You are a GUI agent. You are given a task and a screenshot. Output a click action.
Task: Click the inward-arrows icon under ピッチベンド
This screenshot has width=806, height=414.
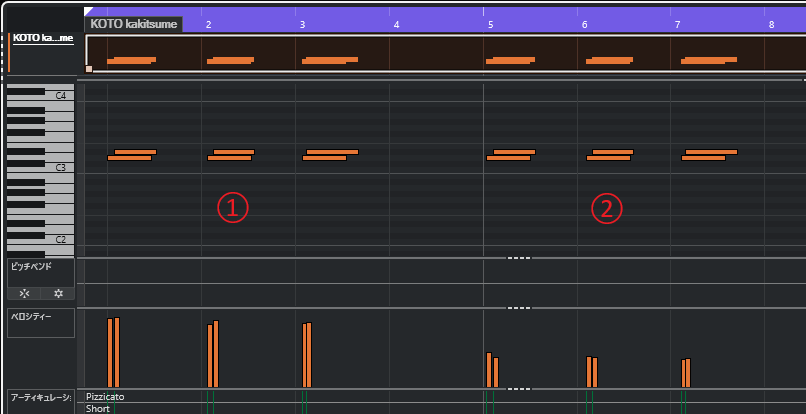[24, 294]
